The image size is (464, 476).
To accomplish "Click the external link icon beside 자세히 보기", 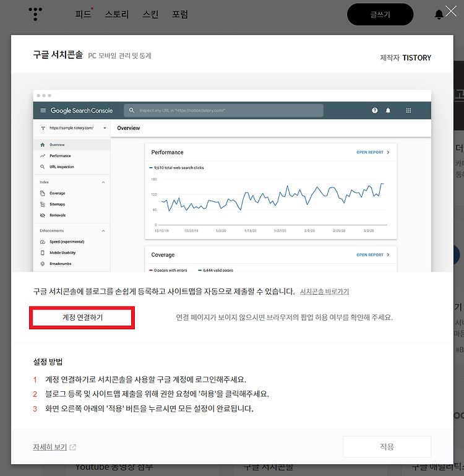I will pyautogui.click(x=73, y=447).
